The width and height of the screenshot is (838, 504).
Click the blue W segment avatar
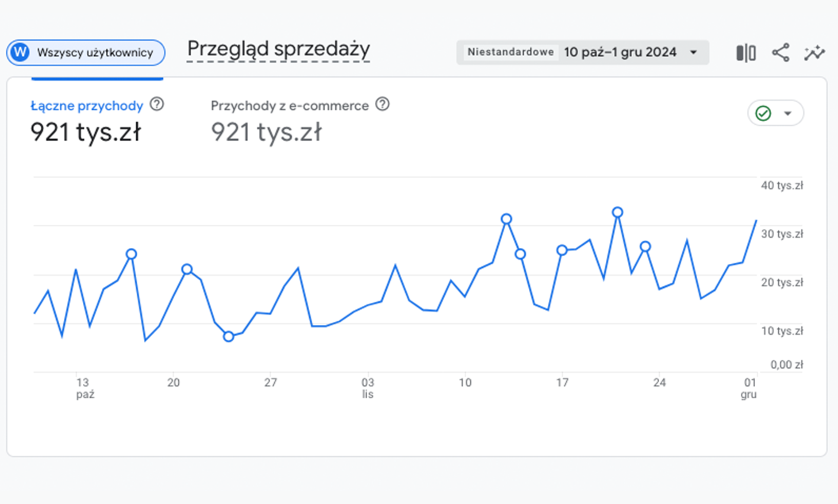coord(20,52)
